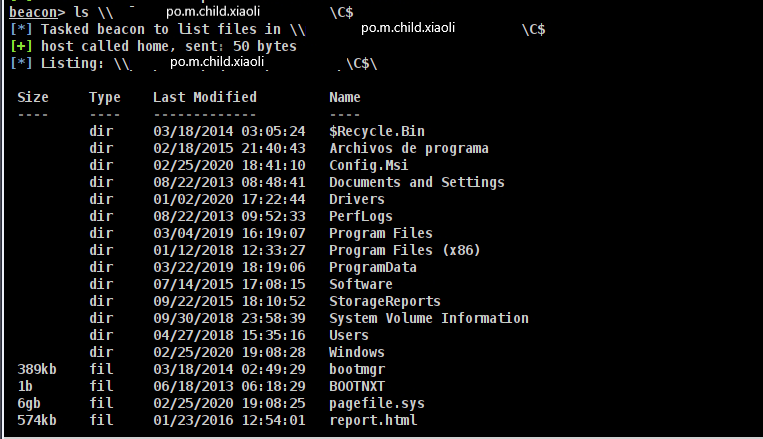763x439 pixels.
Task: Select the Windows directory entry
Action: coord(357,352)
